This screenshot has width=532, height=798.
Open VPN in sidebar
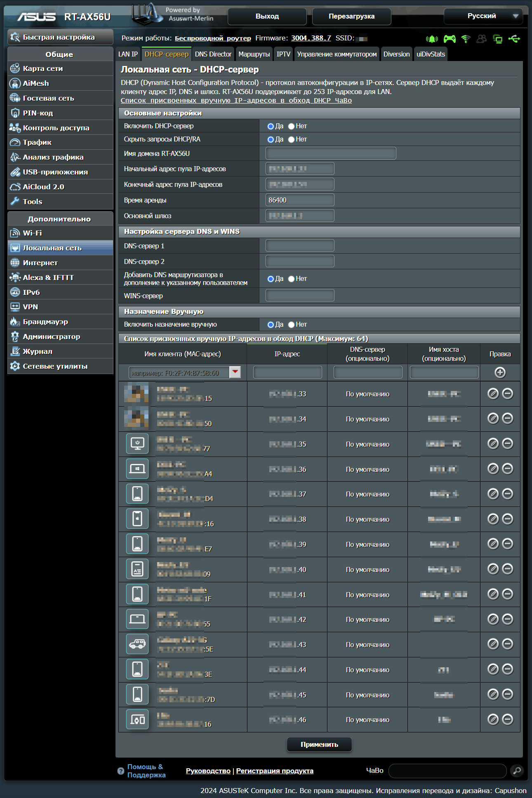click(60, 307)
